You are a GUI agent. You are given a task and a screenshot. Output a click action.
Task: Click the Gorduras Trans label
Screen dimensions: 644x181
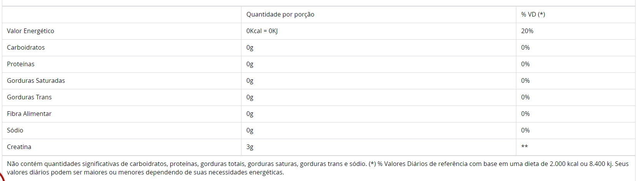tap(29, 97)
